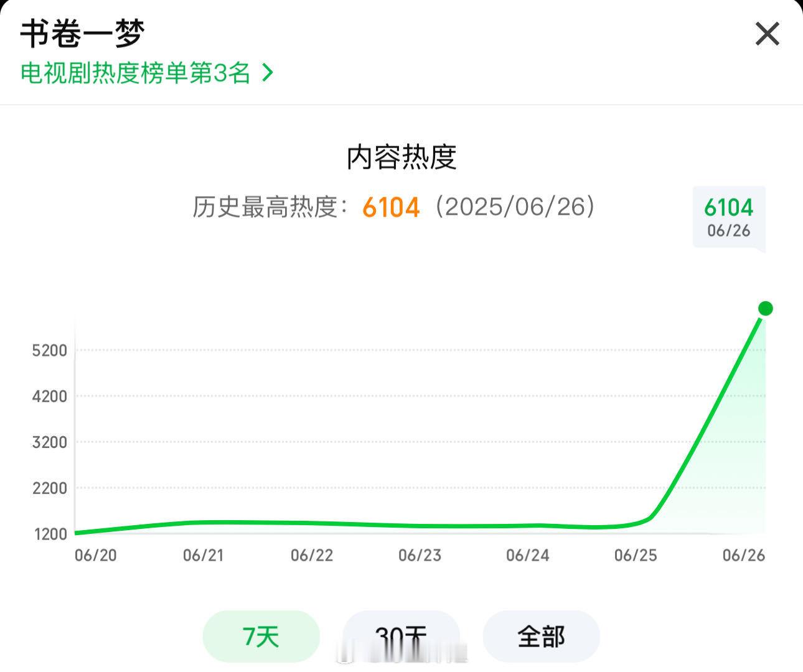Click the 2200 y-axis value
803x672 pixels.
pos(50,488)
